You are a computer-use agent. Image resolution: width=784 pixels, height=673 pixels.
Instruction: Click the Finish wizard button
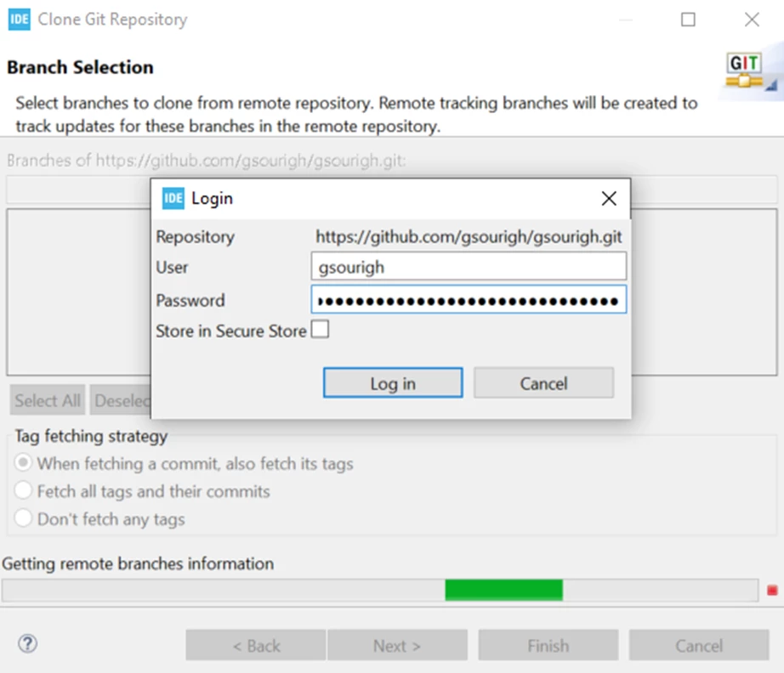pos(548,646)
